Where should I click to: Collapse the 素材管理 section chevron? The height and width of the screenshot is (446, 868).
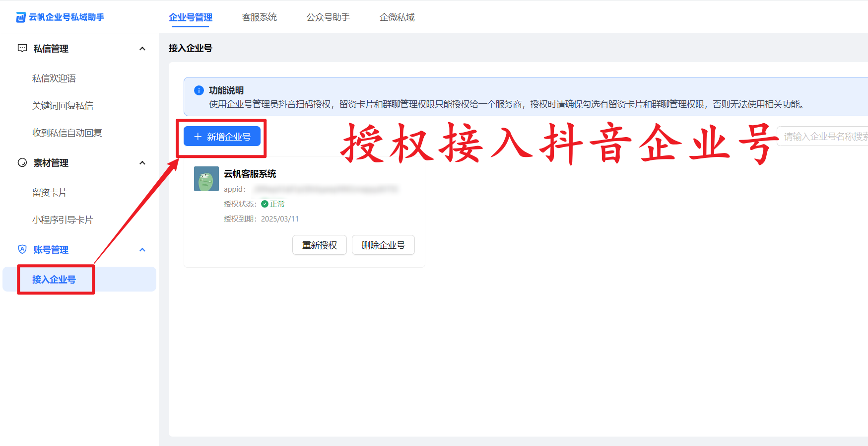pos(142,163)
